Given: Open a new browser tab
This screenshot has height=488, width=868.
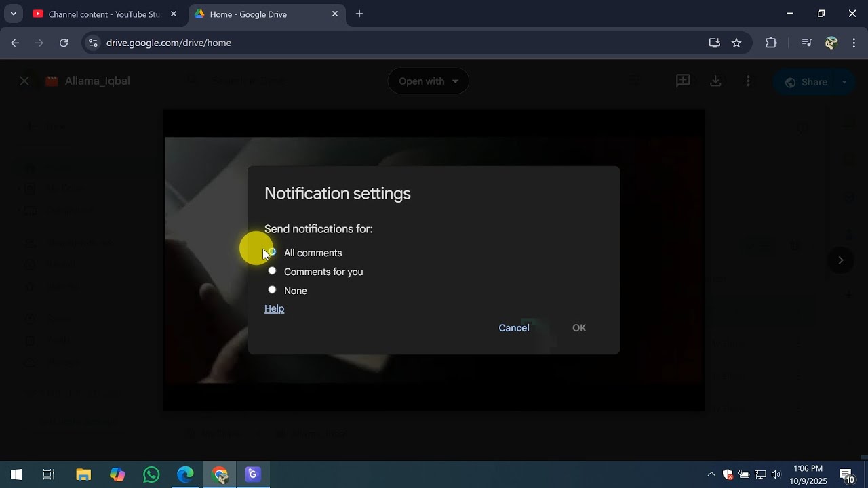Looking at the screenshot, I should point(359,14).
